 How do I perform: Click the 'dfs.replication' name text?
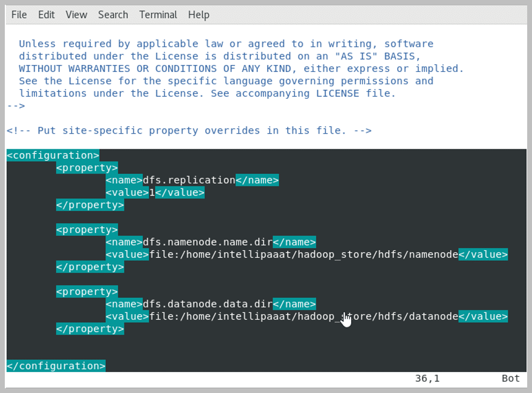[189, 180]
